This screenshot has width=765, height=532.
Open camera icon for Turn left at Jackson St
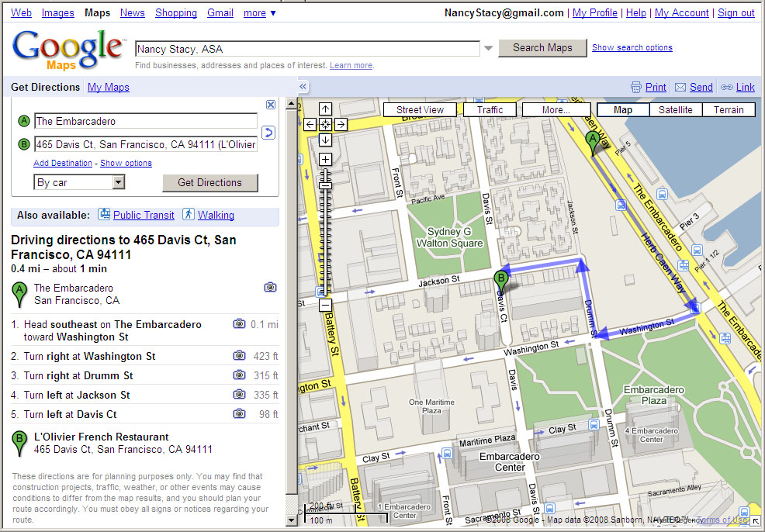click(x=239, y=395)
